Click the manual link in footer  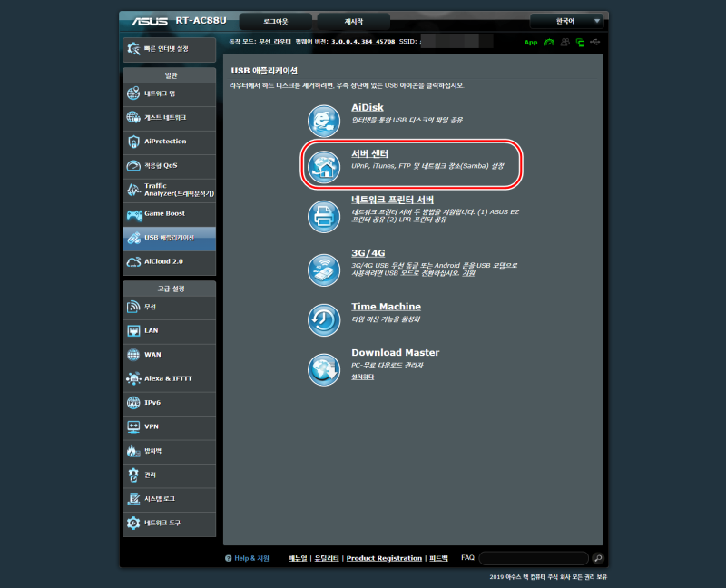[x=298, y=558]
